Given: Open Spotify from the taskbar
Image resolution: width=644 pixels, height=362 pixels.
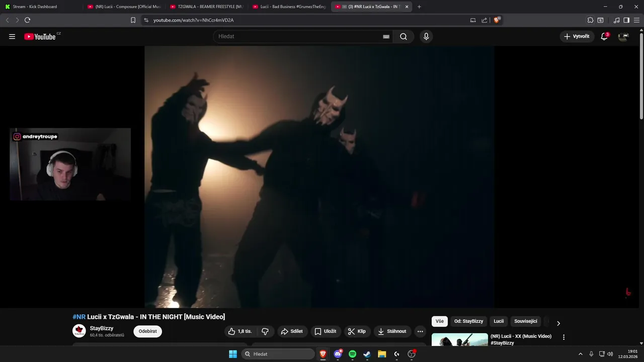Looking at the screenshot, I should [352, 354].
